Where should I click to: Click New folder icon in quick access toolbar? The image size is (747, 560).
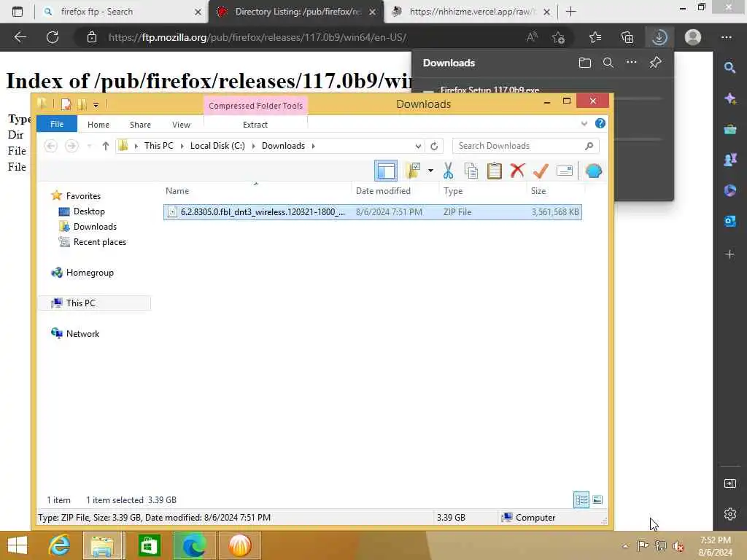(82, 104)
